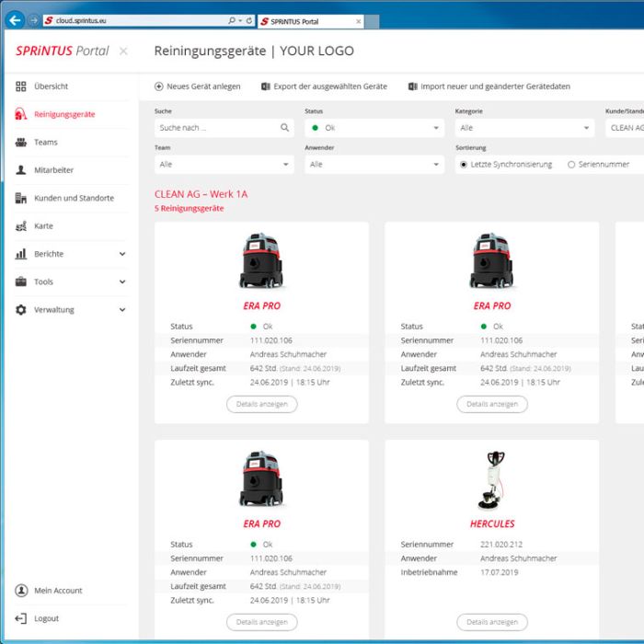Click the Übersicht grid icon in sidebar
Viewport: 644px width, 644px height.
coord(20,86)
